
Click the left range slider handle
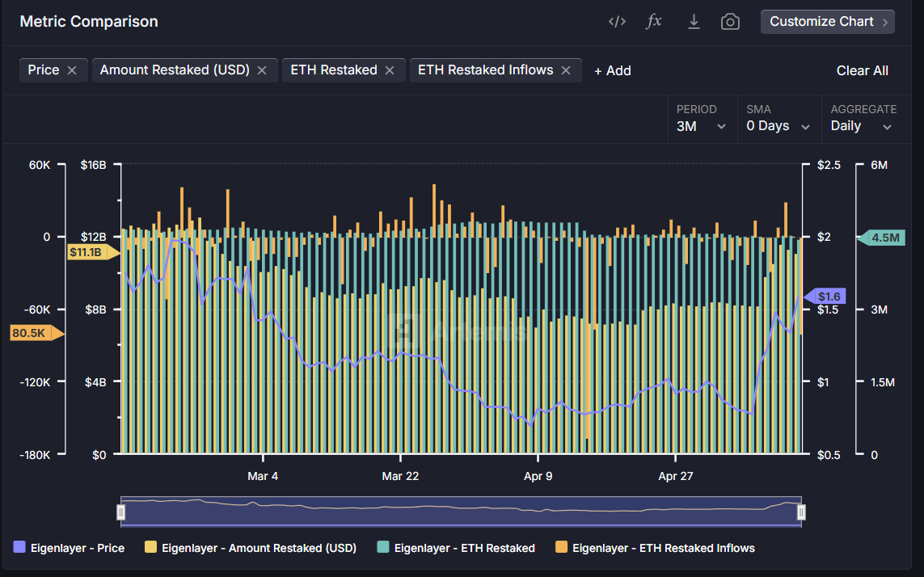[x=121, y=512]
